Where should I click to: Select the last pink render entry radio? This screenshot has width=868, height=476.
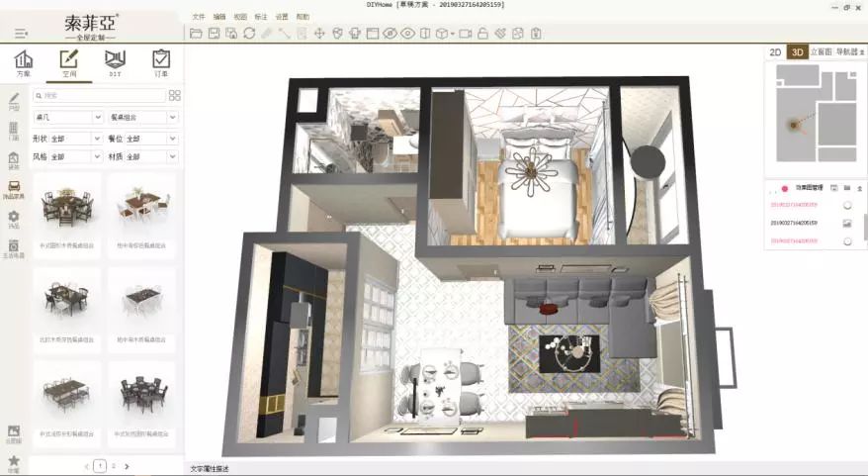click(x=847, y=241)
